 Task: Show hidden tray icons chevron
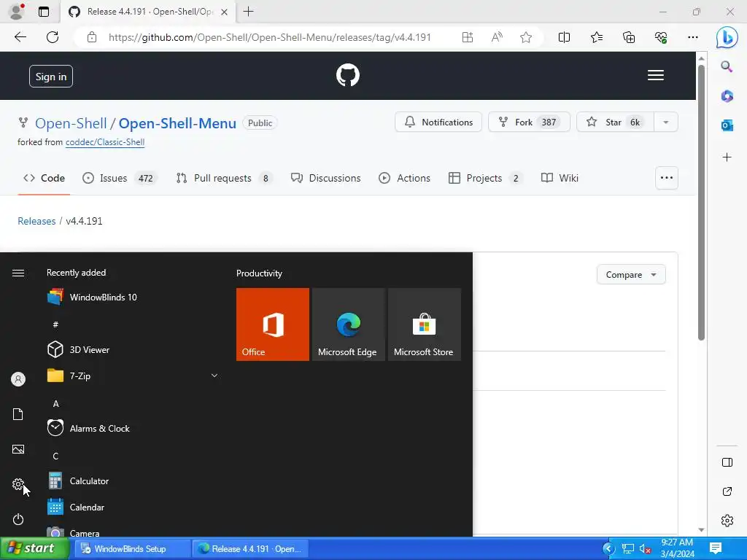(x=608, y=548)
